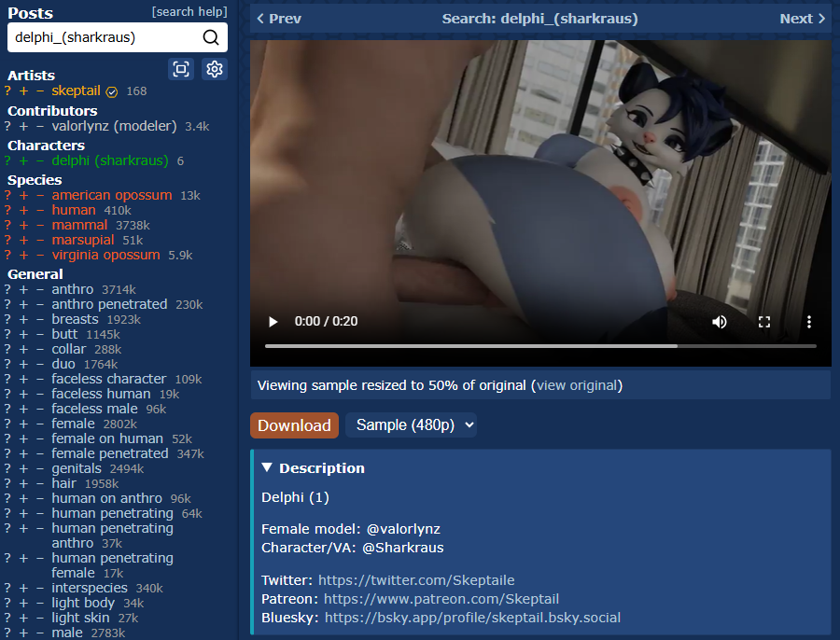Open the faceless character tag link
The image size is (840, 640).
tap(109, 379)
